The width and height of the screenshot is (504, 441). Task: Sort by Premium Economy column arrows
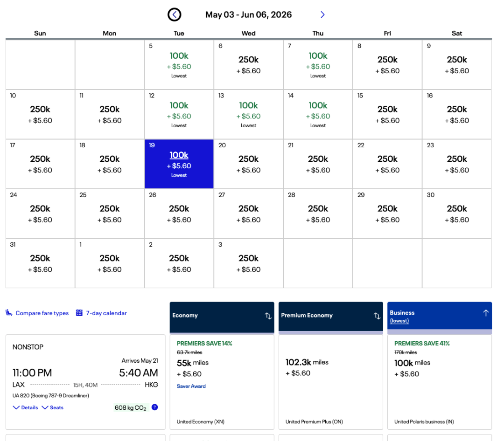377,316
